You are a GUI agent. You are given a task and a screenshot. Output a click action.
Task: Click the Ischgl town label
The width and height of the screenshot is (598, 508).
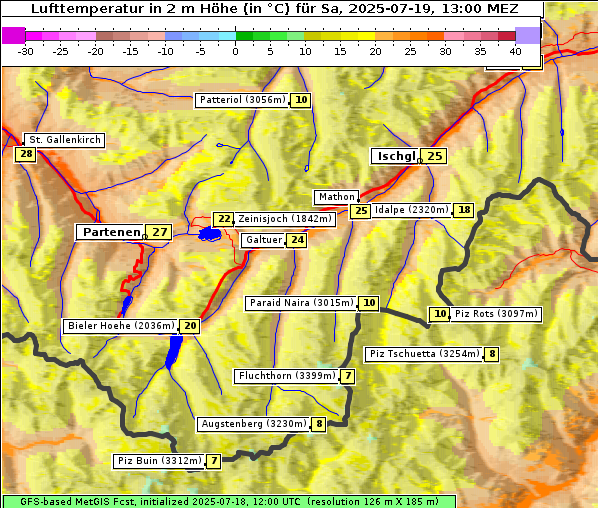tap(395, 156)
